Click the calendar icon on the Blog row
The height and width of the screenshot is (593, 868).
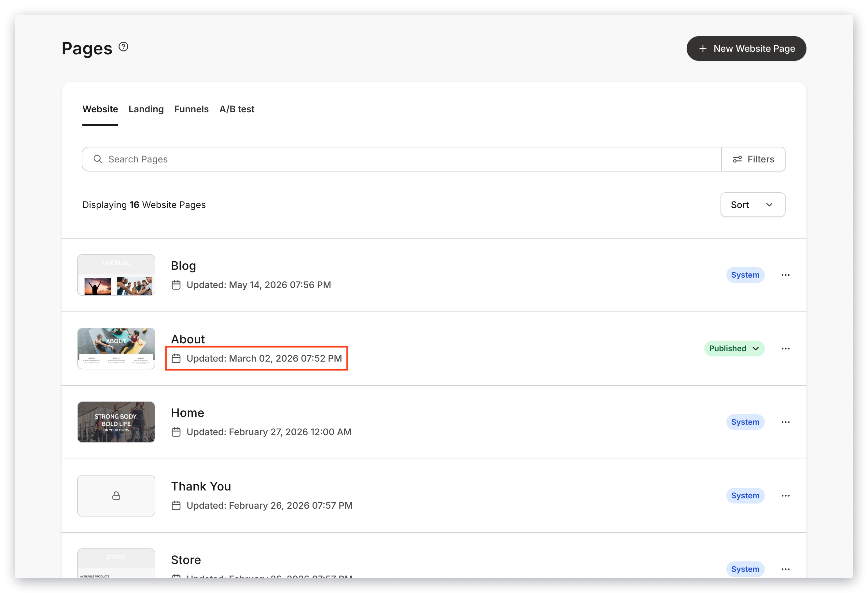176,285
